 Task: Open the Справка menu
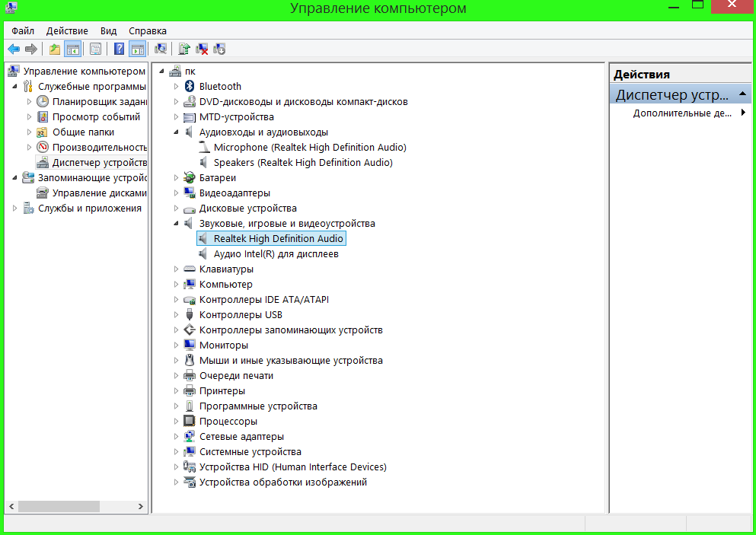tap(148, 31)
